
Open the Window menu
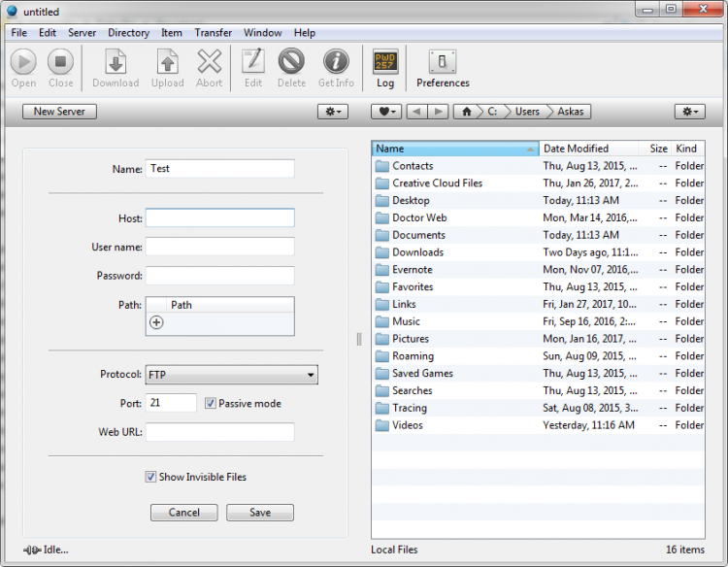(x=263, y=33)
